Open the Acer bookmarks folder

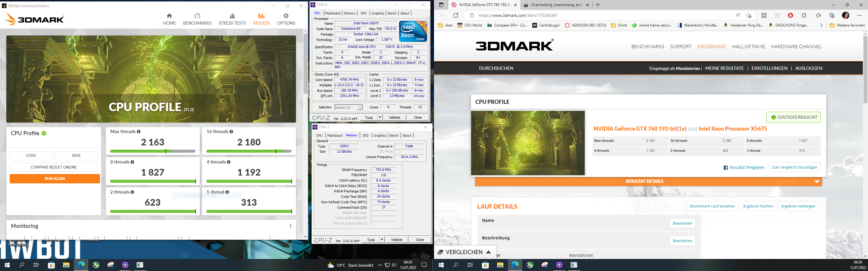tap(445, 25)
